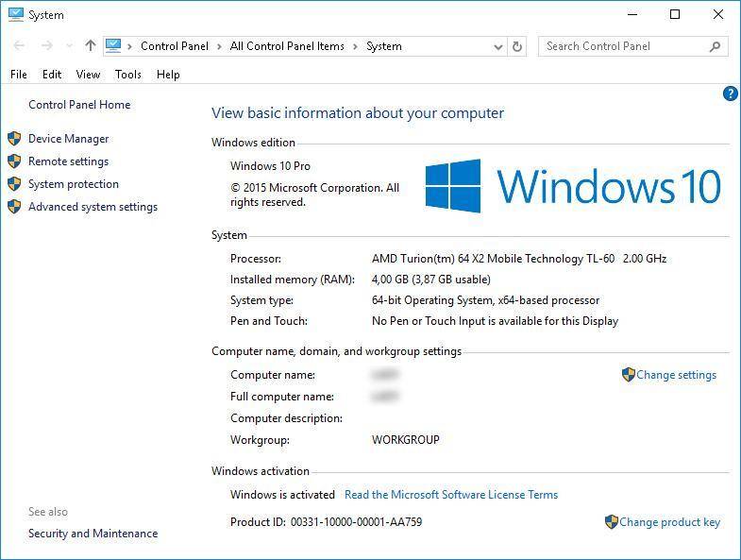741x560 pixels.
Task: Open the Help menu
Action: pyautogui.click(x=168, y=75)
